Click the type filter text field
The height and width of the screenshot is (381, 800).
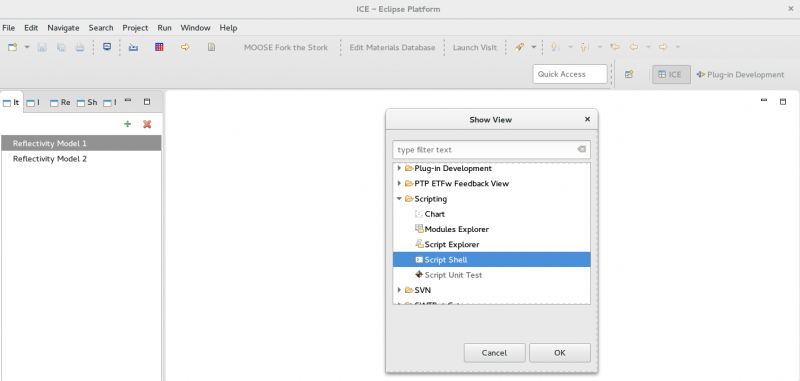coord(491,150)
